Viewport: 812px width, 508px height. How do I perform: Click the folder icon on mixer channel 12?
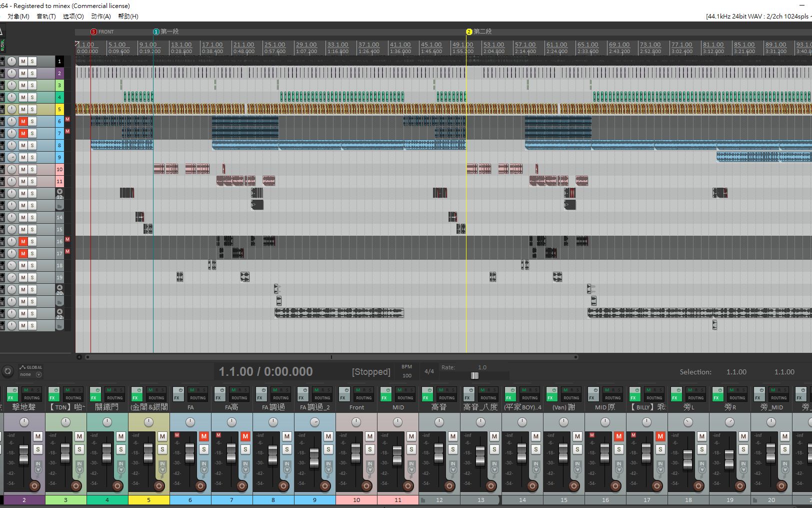(x=423, y=500)
